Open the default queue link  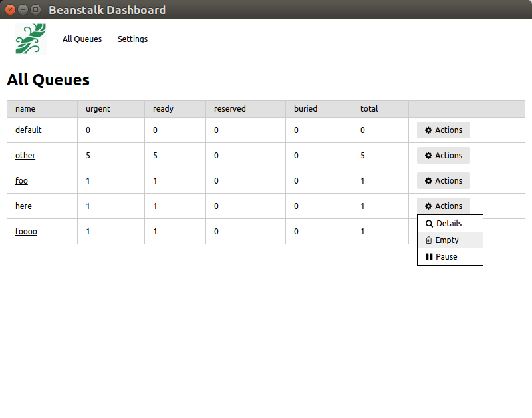(29, 130)
